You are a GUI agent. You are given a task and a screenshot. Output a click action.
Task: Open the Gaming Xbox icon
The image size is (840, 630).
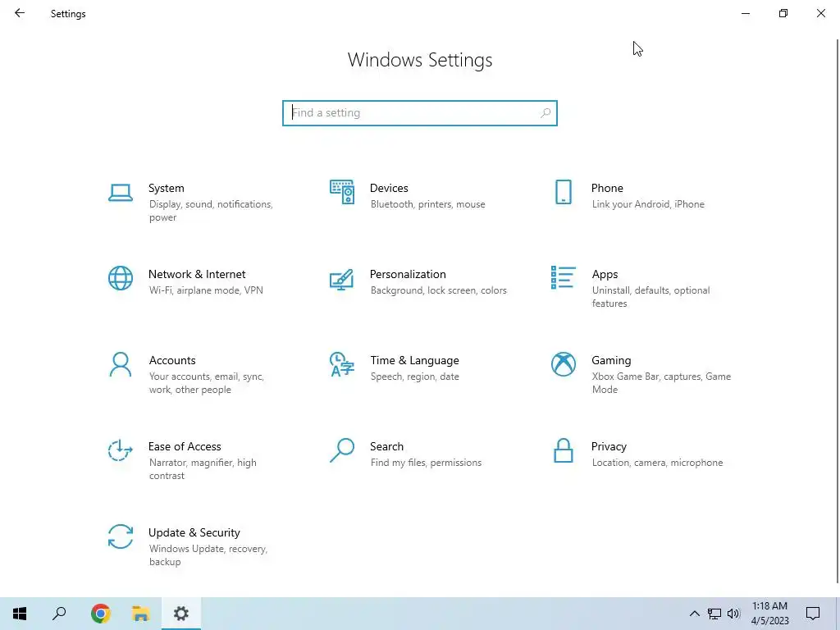coord(563,364)
